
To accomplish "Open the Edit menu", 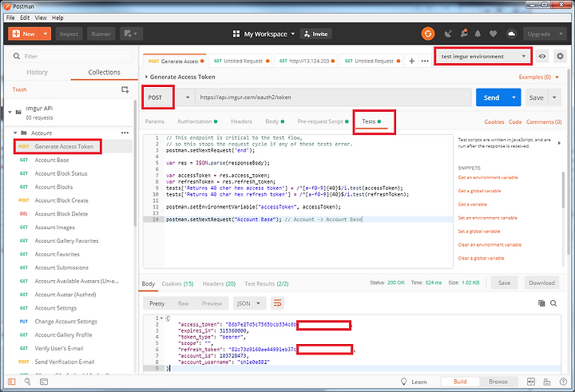I will click(25, 18).
